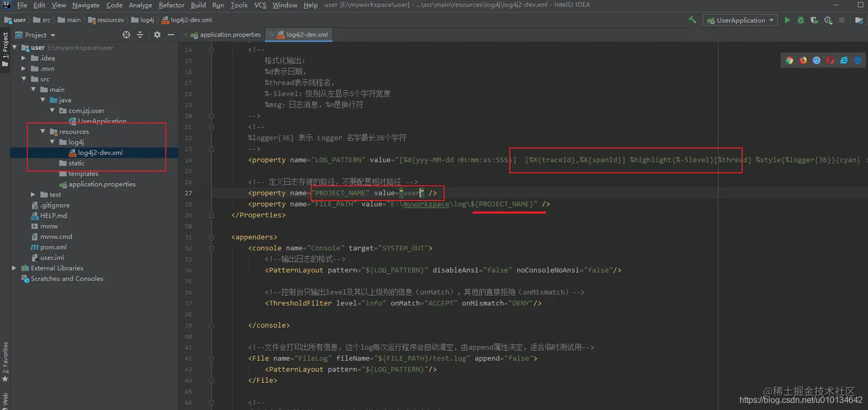Open the File menu
868x410 pixels.
click(22, 5)
